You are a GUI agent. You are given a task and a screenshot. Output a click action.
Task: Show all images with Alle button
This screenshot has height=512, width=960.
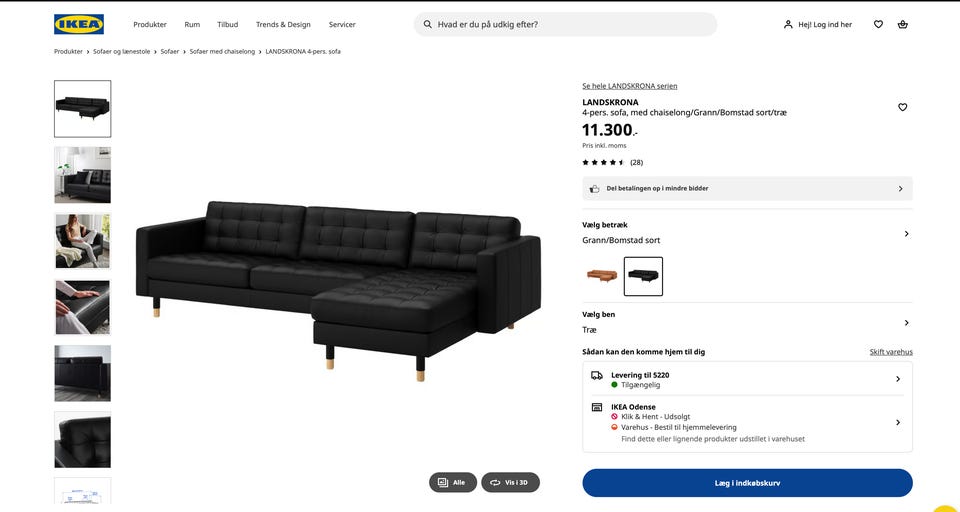[x=453, y=482]
